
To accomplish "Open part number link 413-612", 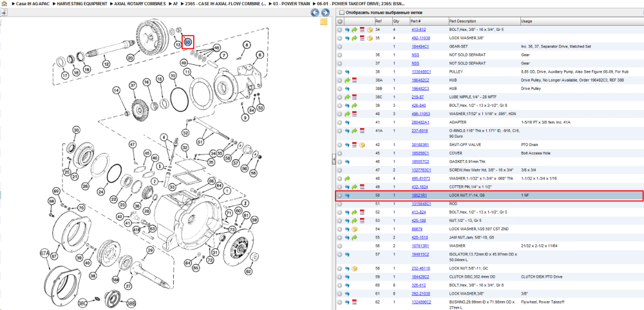I will tap(419, 30).
